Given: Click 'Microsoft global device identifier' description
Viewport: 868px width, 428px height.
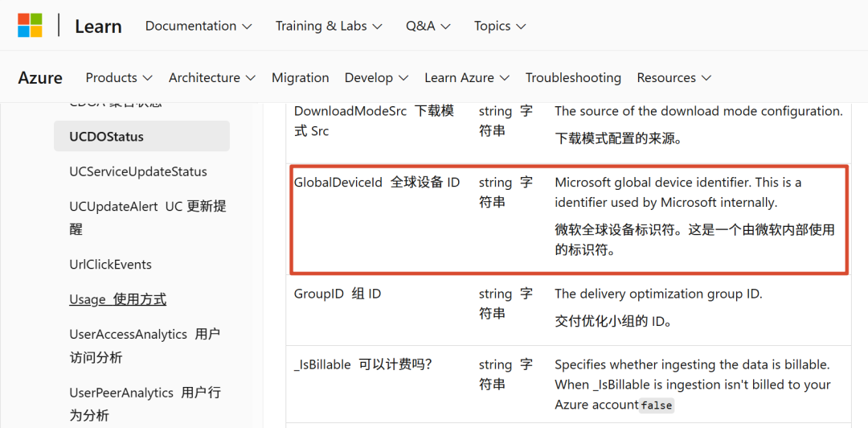Looking at the screenshot, I should 678,192.
